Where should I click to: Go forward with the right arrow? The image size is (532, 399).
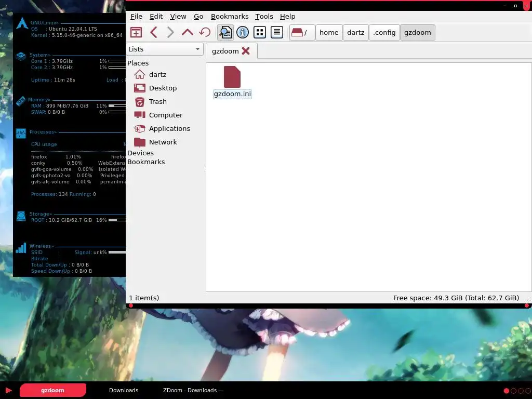(x=170, y=32)
